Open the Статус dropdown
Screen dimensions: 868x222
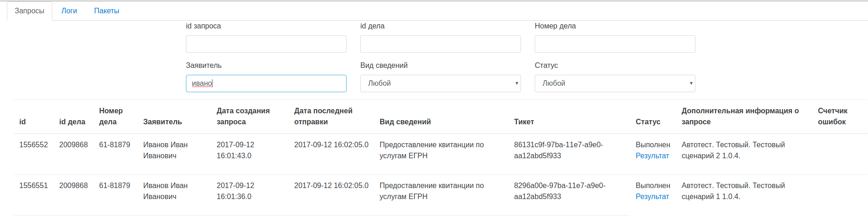coord(615,83)
